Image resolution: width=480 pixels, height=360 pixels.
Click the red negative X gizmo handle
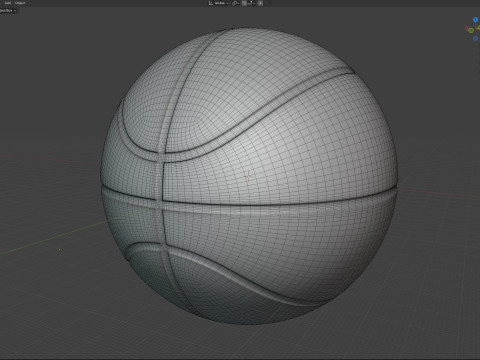coord(467,28)
